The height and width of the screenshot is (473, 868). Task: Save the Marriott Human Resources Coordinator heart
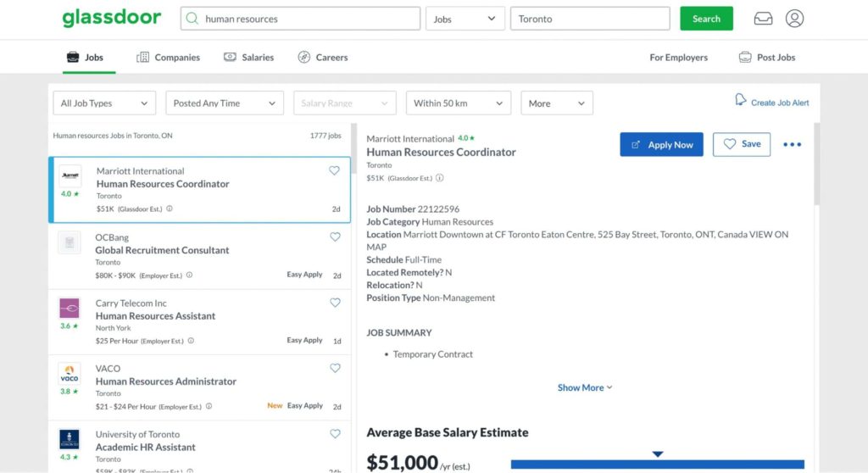point(334,170)
